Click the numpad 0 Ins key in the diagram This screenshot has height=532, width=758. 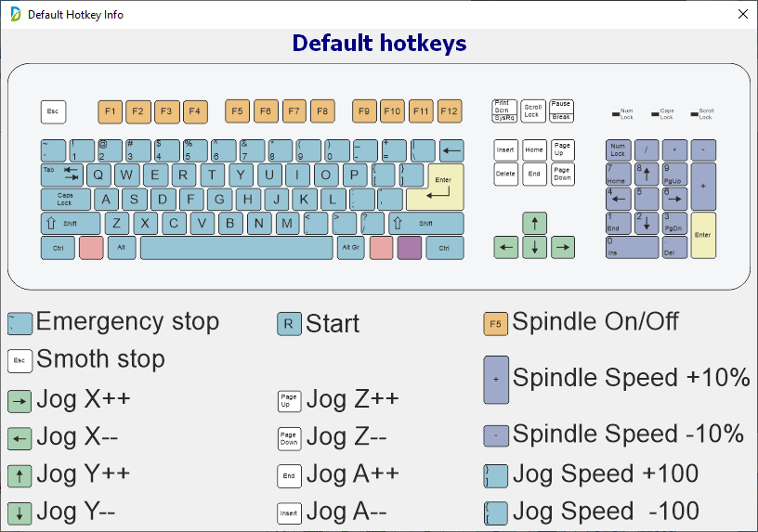coord(633,247)
